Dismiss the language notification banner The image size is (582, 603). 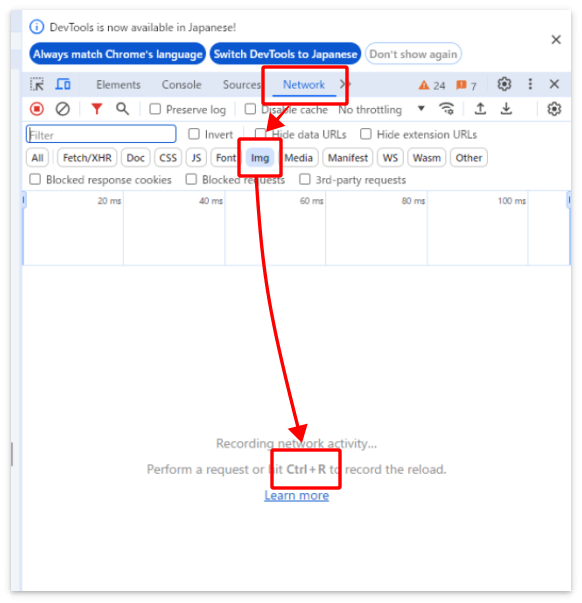click(x=556, y=40)
